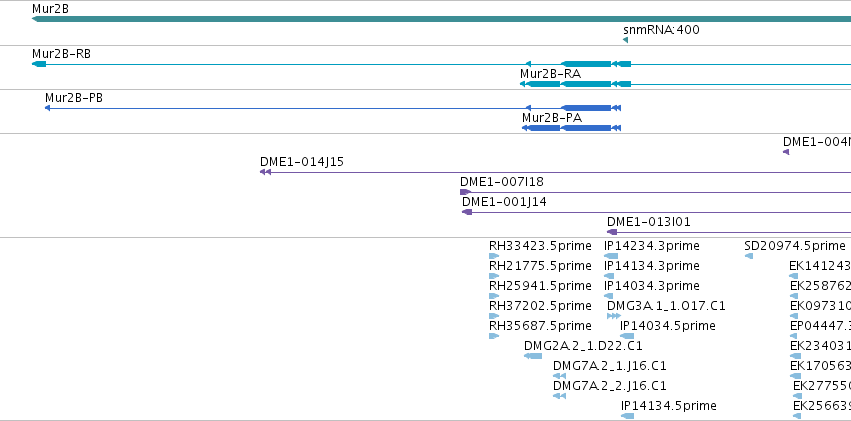Click the RH21775.5prime arrow glyph
This screenshot has height=421, width=851.
[494, 276]
